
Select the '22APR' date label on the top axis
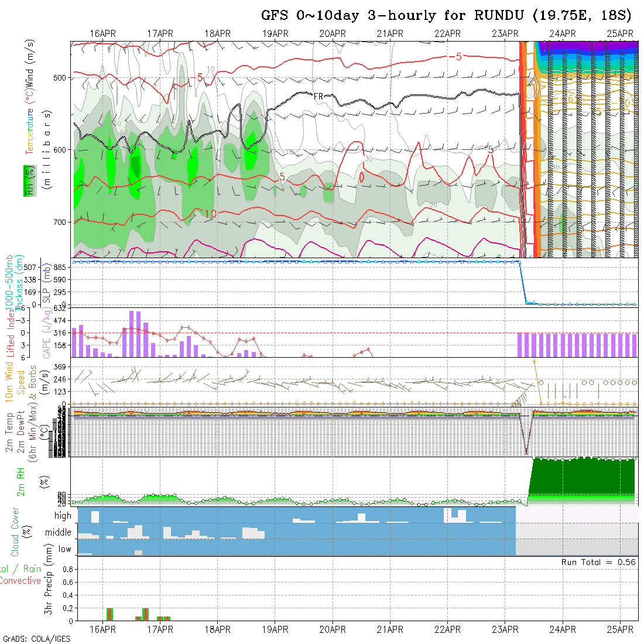[448, 34]
